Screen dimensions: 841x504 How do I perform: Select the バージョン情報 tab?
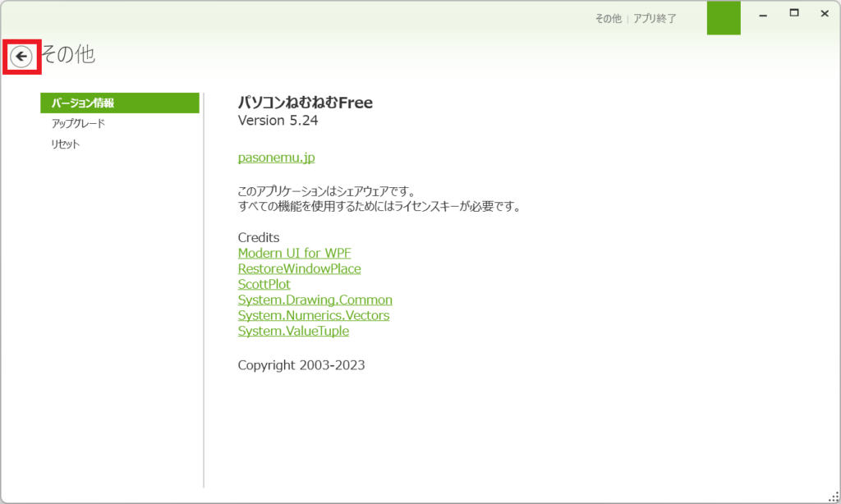coord(120,103)
